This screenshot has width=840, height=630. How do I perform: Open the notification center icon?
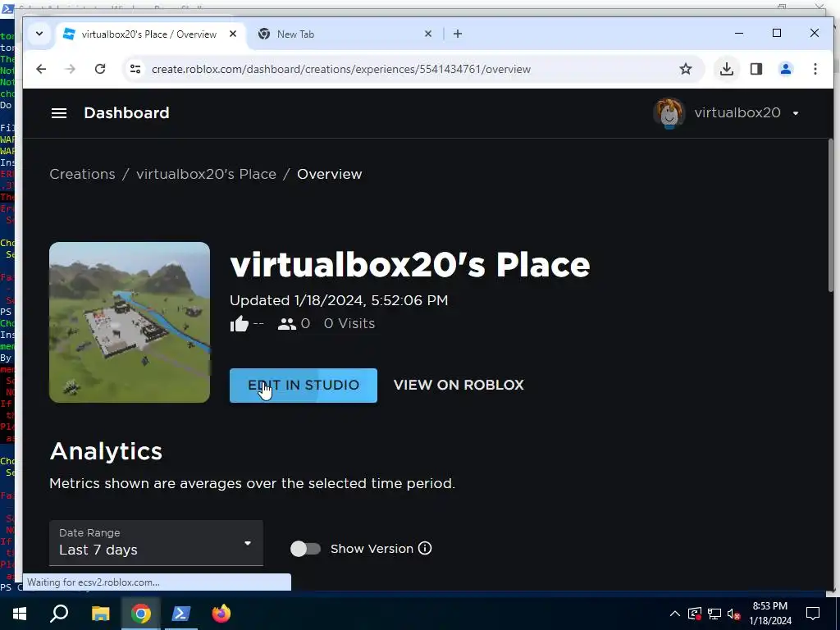[x=813, y=614]
